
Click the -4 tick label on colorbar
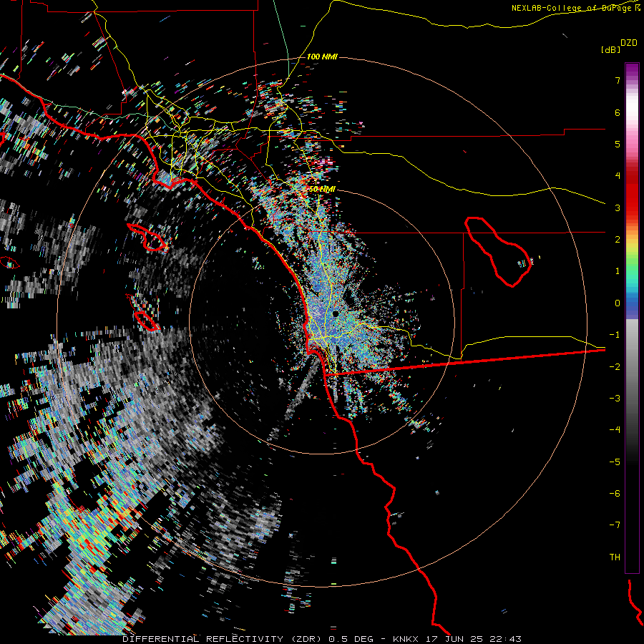(x=615, y=430)
